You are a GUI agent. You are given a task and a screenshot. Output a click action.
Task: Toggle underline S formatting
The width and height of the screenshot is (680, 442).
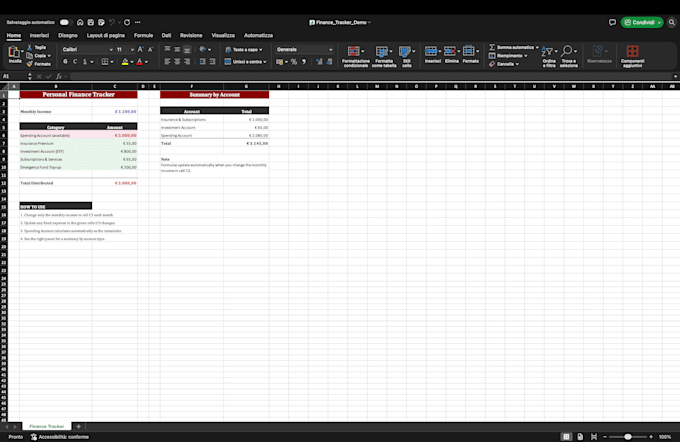[x=85, y=62]
